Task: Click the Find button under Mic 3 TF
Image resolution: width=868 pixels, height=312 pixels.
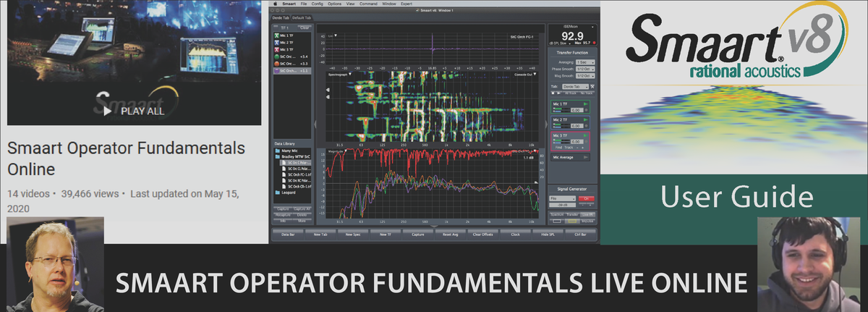Action: [x=558, y=148]
